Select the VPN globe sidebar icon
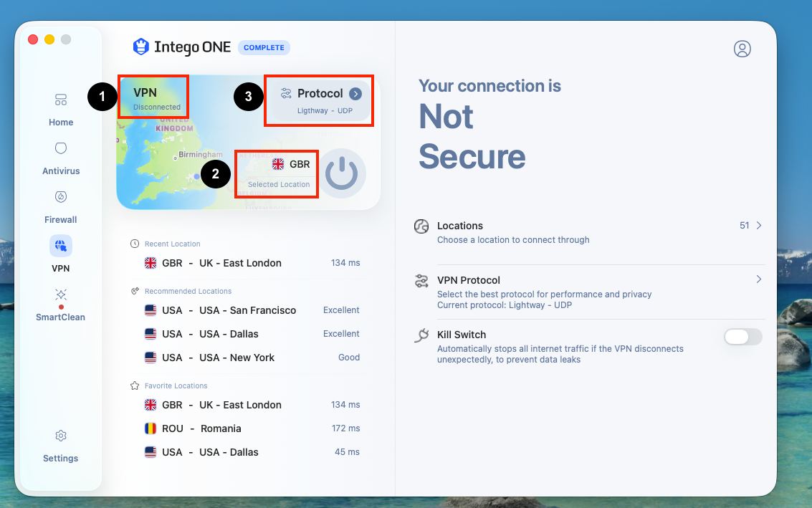 [x=61, y=246]
